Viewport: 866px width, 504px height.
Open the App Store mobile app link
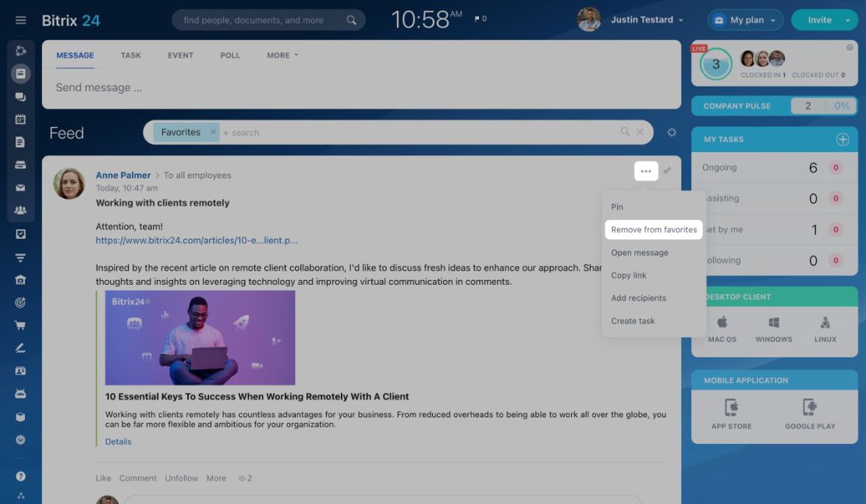(731, 414)
